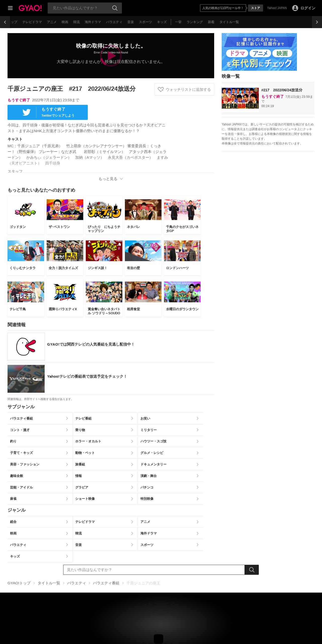Click the watchlist heart icon
The image size is (322, 644).
(161, 90)
